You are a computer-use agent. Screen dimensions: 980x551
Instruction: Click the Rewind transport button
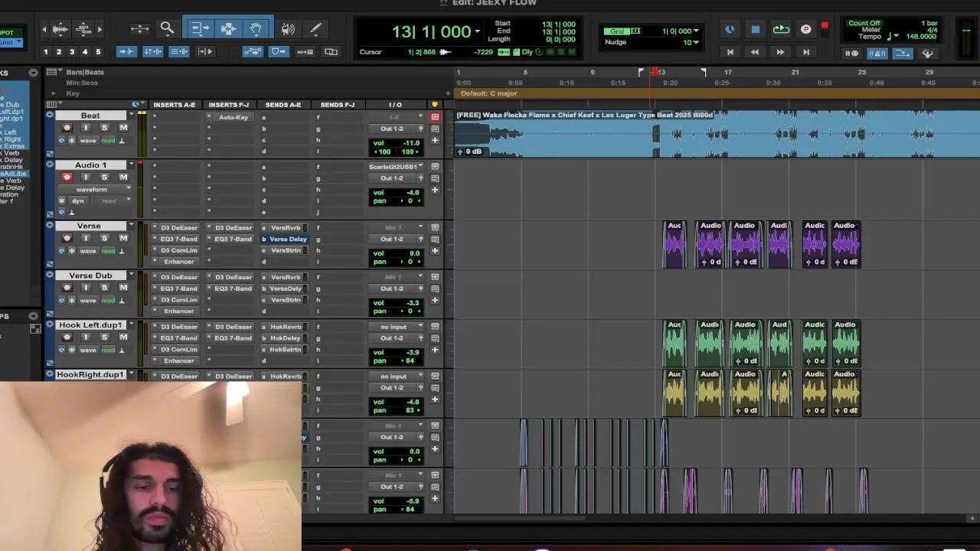coord(755,52)
